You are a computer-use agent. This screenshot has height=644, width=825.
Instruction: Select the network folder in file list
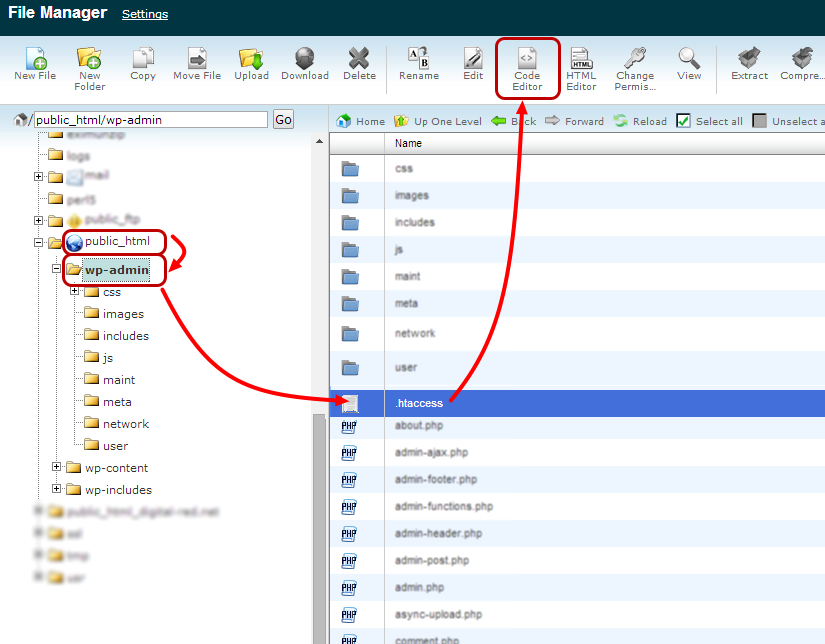[x=415, y=334]
